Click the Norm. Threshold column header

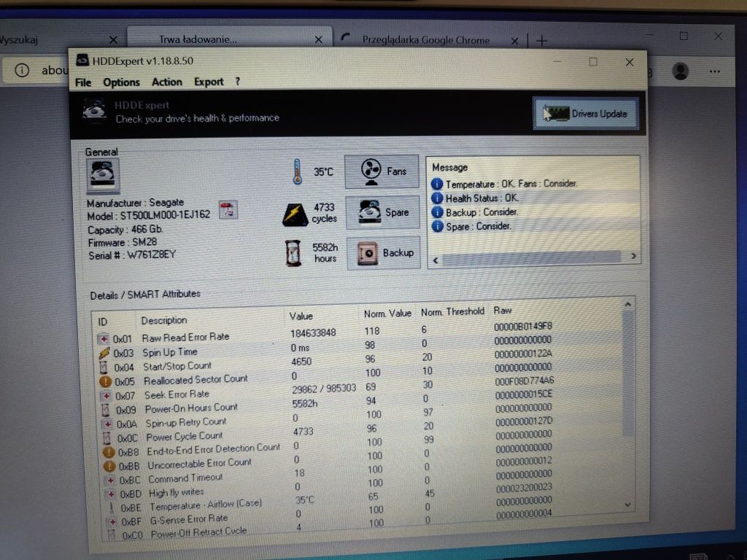[452, 312]
